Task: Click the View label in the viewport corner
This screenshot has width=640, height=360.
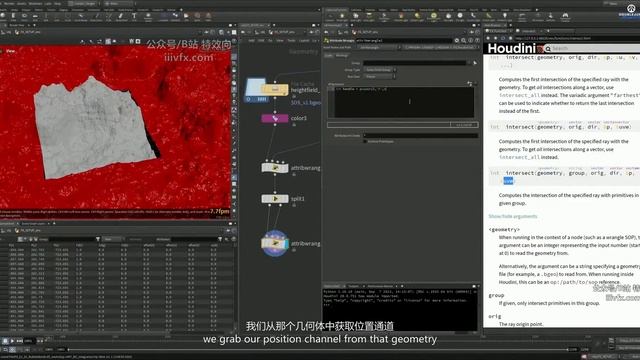Action: pyautogui.click(x=11, y=51)
